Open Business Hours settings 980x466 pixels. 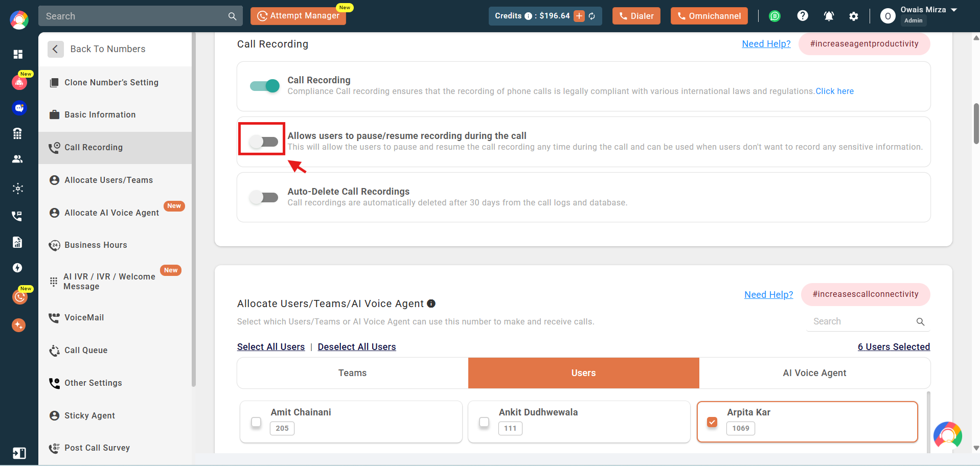pyautogui.click(x=115, y=245)
